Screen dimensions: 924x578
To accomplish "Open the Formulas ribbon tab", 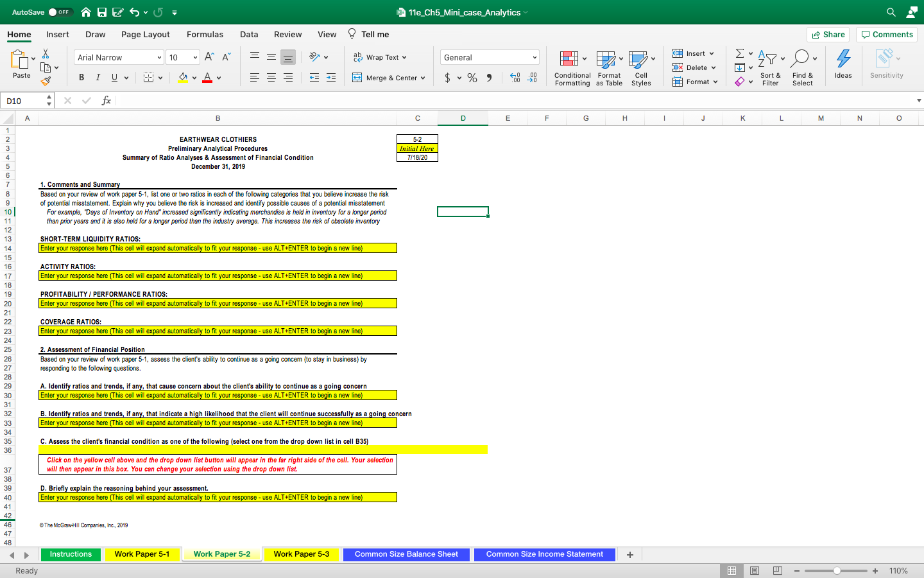I will [205, 35].
